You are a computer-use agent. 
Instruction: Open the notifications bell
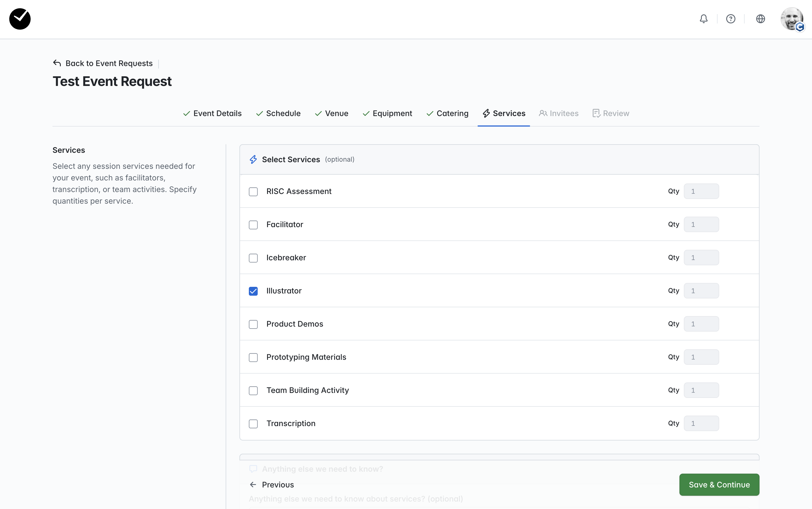point(704,19)
